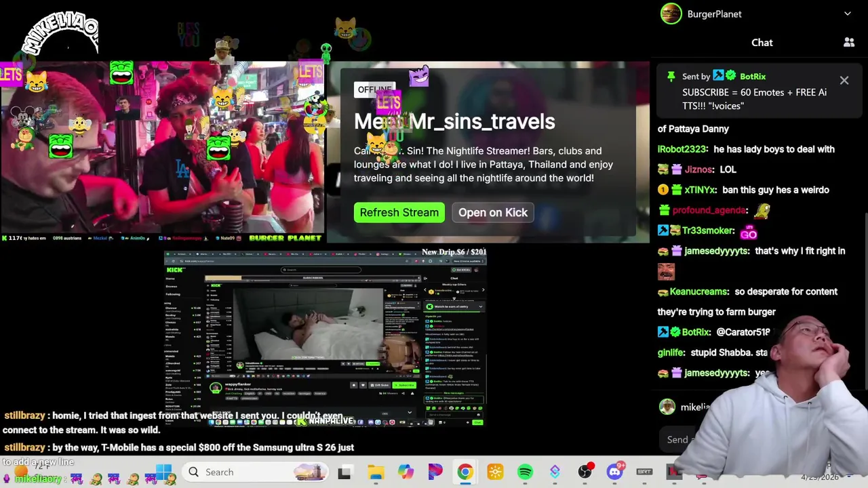Viewport: 868px width, 488px height.
Task: Click the mikeliaory avatar near chat input
Action: [x=667, y=407]
